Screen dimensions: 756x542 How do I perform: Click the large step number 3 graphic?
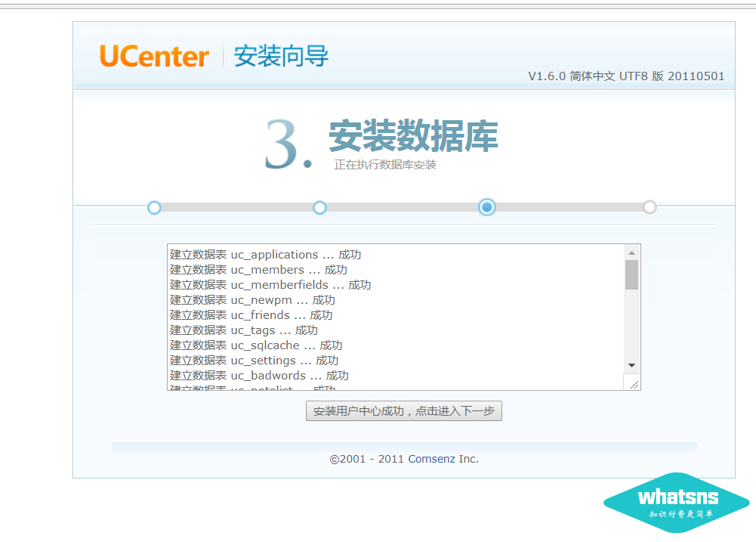click(287, 144)
